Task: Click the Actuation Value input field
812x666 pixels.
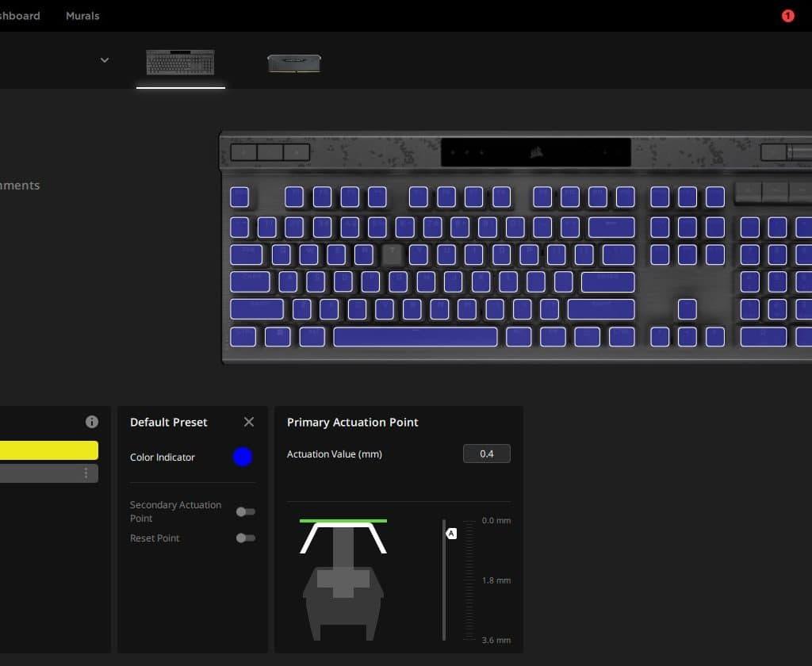Action: click(486, 454)
